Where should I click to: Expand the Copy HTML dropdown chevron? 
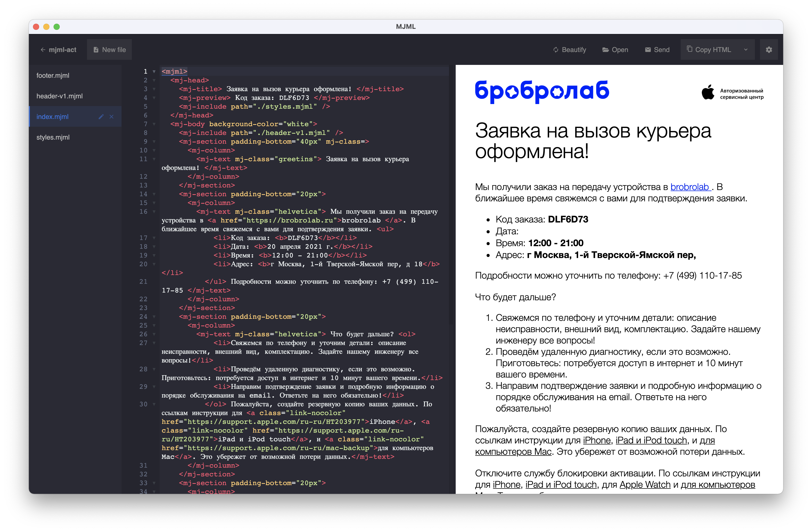pyautogui.click(x=746, y=50)
